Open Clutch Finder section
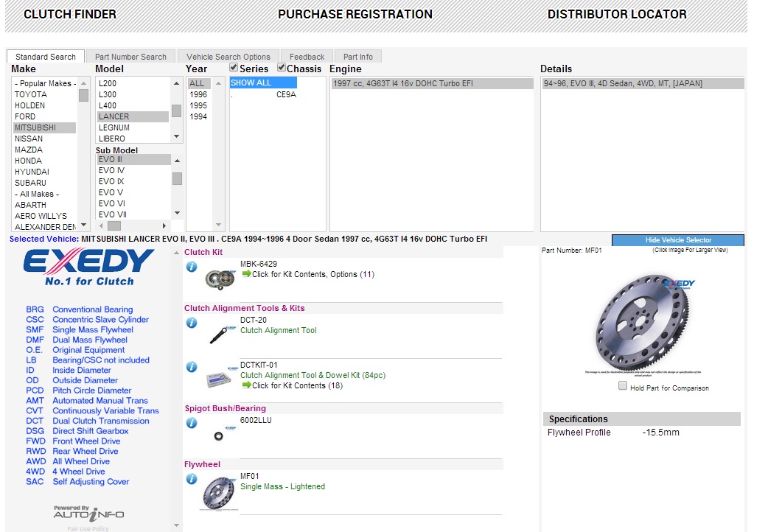This screenshot has height=532, width=768. [x=70, y=14]
